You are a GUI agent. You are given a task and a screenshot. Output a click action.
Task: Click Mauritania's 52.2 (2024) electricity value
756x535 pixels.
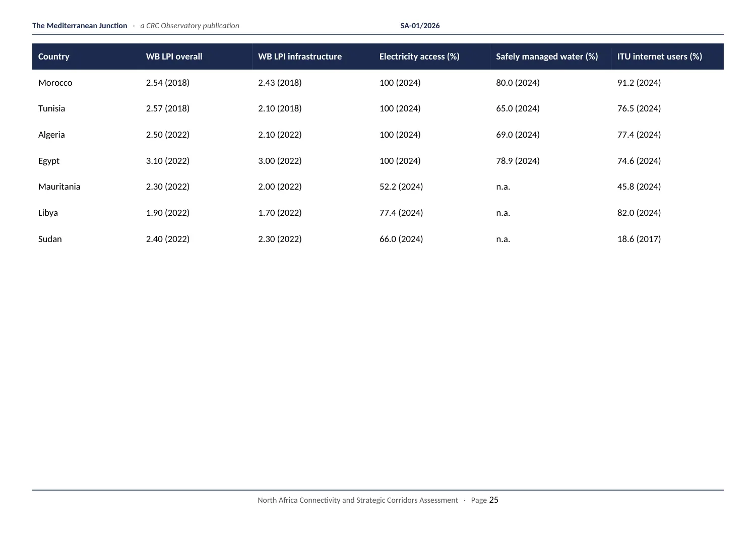[x=401, y=187]
